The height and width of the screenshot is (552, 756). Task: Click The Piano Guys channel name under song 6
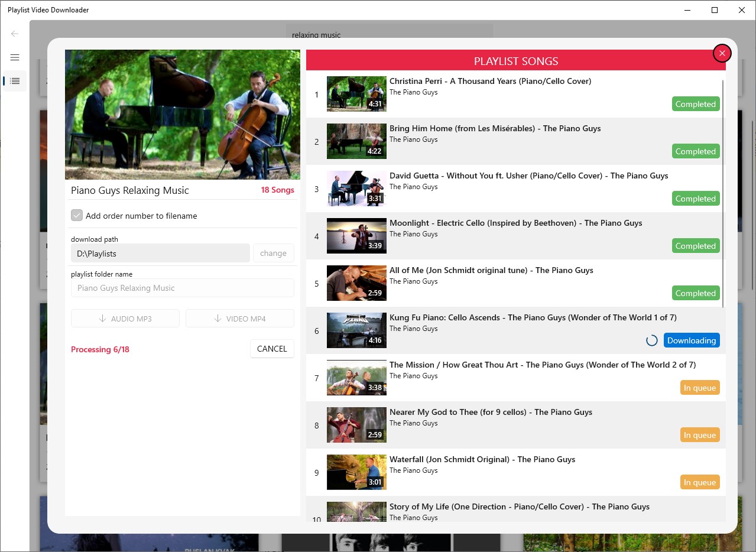(x=413, y=329)
